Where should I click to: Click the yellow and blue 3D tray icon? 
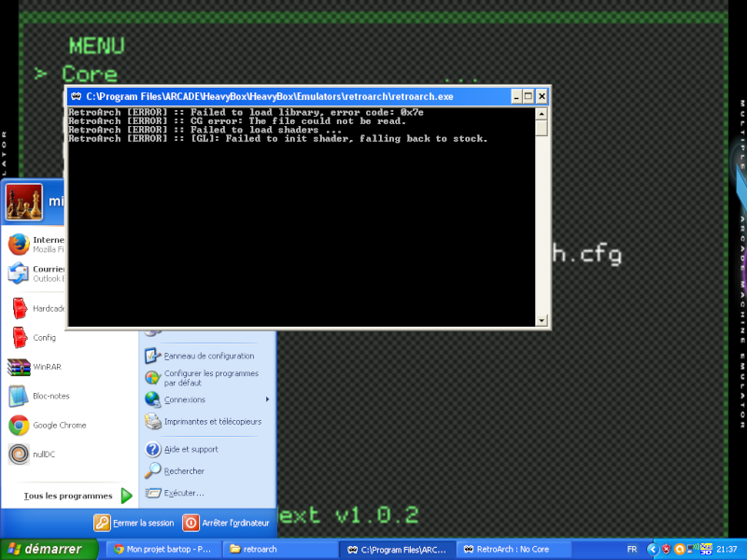pyautogui.click(x=706, y=549)
